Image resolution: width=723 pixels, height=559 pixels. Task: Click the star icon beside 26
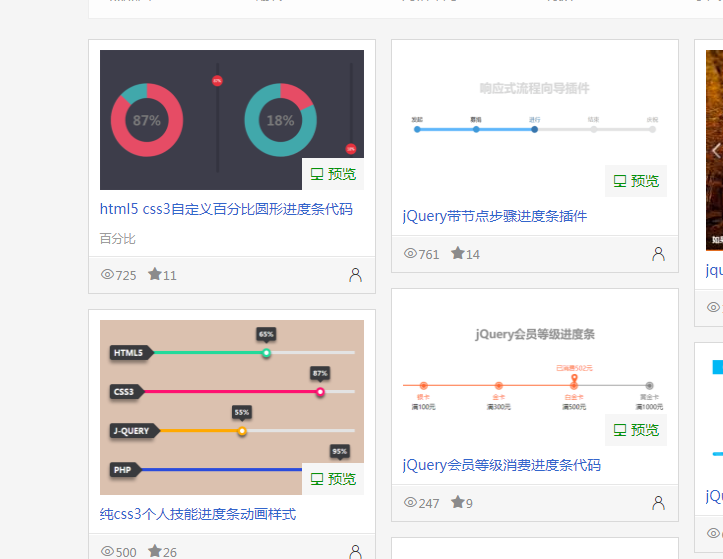click(155, 551)
